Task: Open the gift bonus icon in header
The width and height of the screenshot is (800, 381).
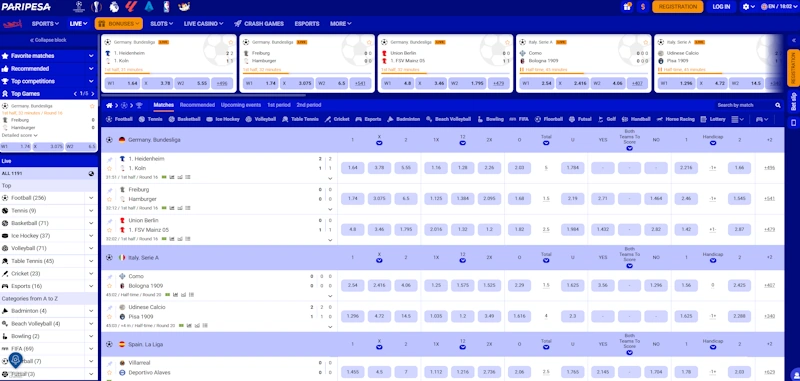Action: pyautogui.click(x=628, y=7)
